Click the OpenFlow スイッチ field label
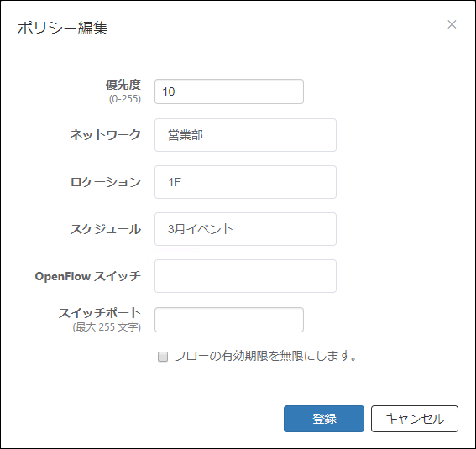This screenshot has height=449, width=476. [88, 276]
